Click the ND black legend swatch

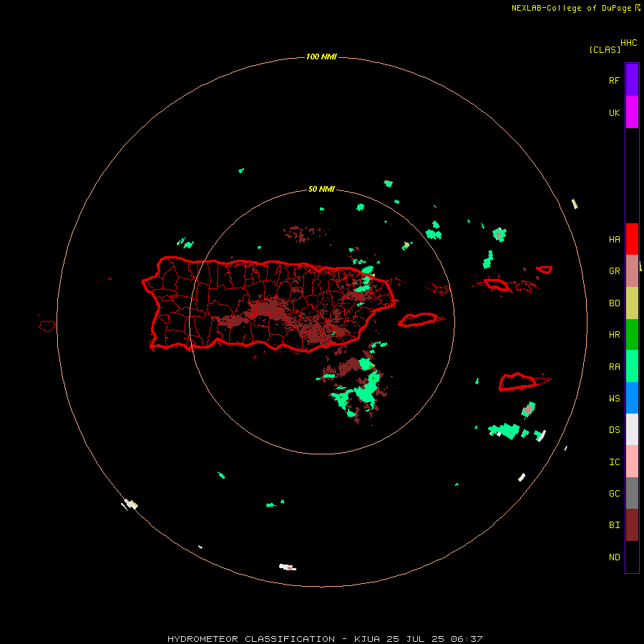click(x=632, y=557)
